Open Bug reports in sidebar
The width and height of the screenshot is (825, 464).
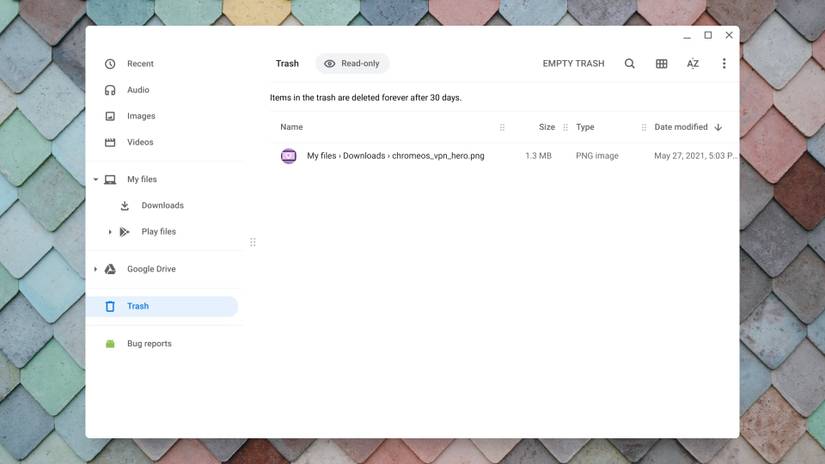tap(149, 344)
